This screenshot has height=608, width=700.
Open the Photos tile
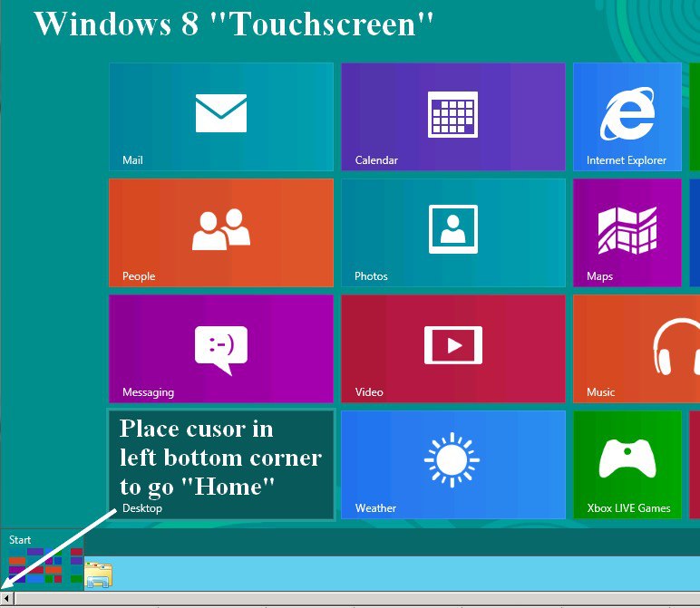click(x=453, y=233)
